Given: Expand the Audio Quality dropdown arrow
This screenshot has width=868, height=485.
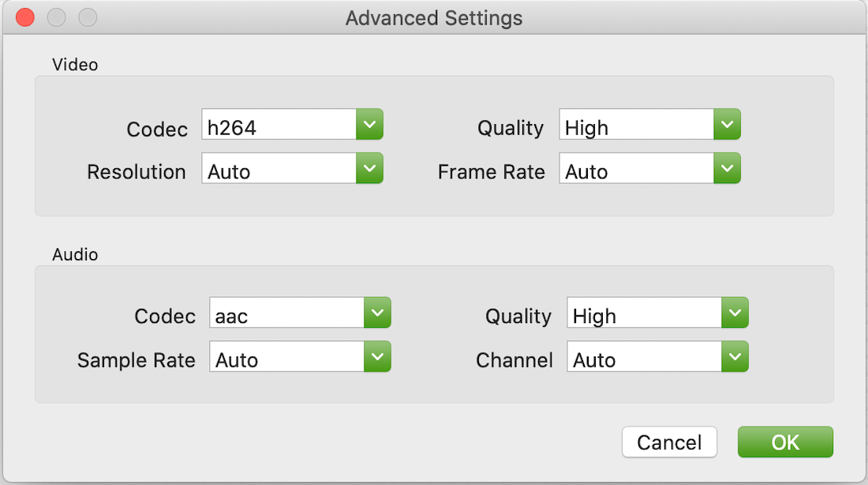Looking at the screenshot, I should point(735,312).
